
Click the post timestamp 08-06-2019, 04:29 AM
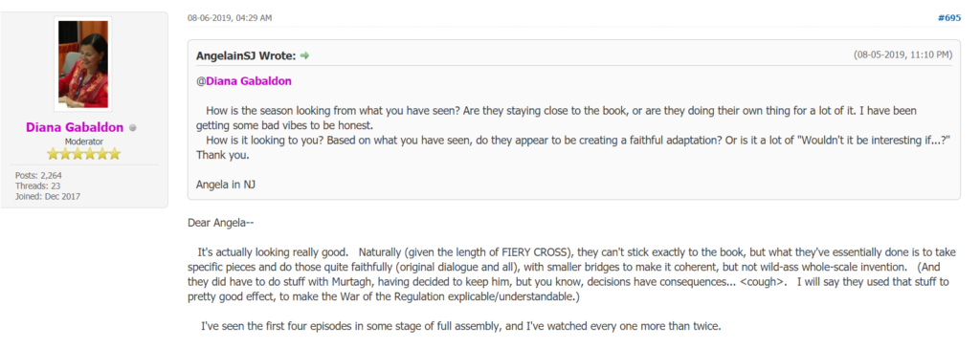230,17
